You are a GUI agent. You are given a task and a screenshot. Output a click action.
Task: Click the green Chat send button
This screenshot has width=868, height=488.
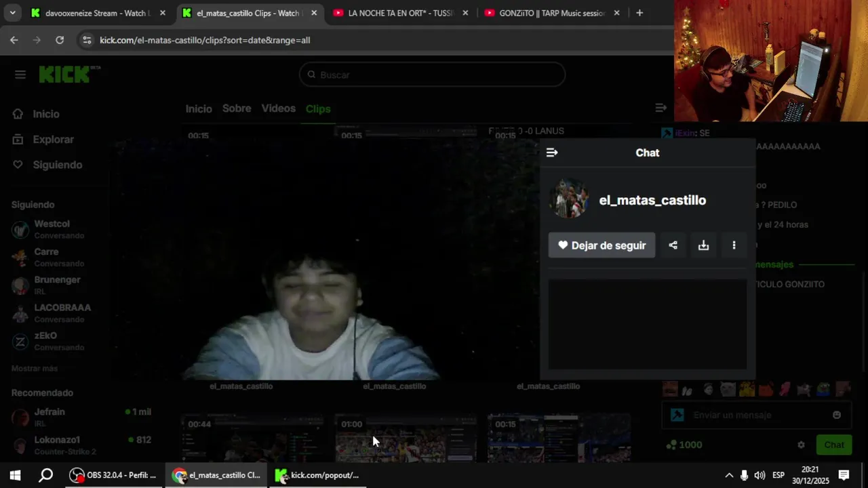click(834, 445)
